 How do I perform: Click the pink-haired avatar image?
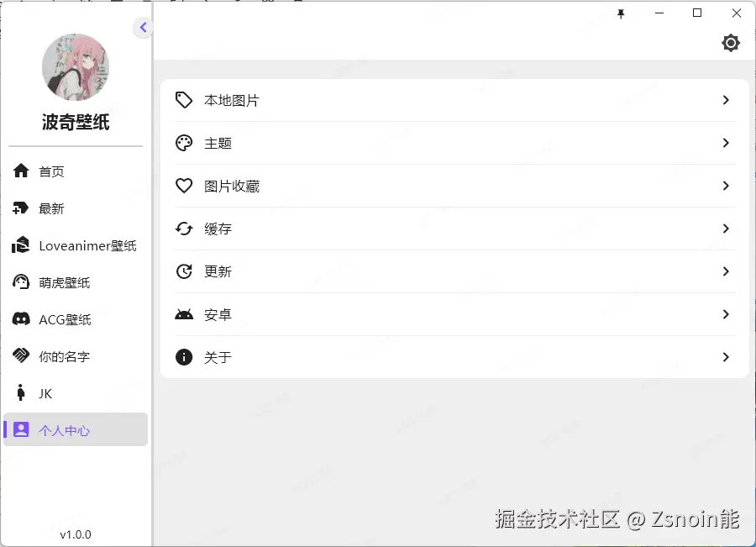click(x=76, y=67)
